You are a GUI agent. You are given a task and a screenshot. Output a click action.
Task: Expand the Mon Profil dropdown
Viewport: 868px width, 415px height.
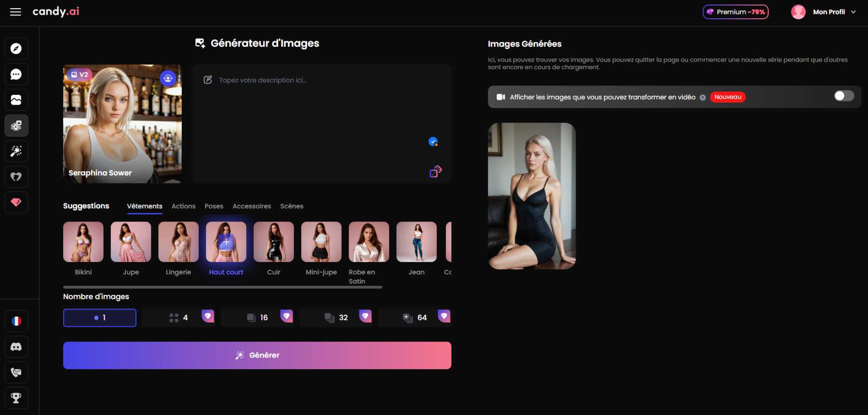(834, 12)
